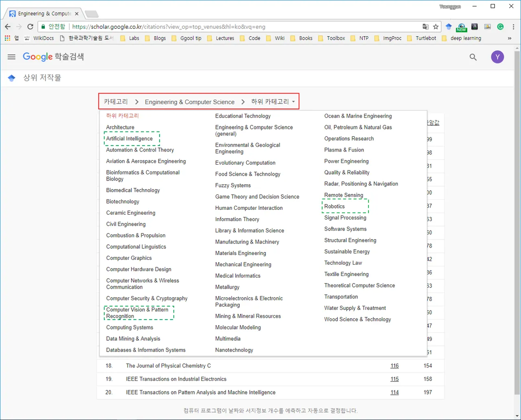Click the 상위 저작물 heading icon
The height and width of the screenshot is (420, 521).
12,78
